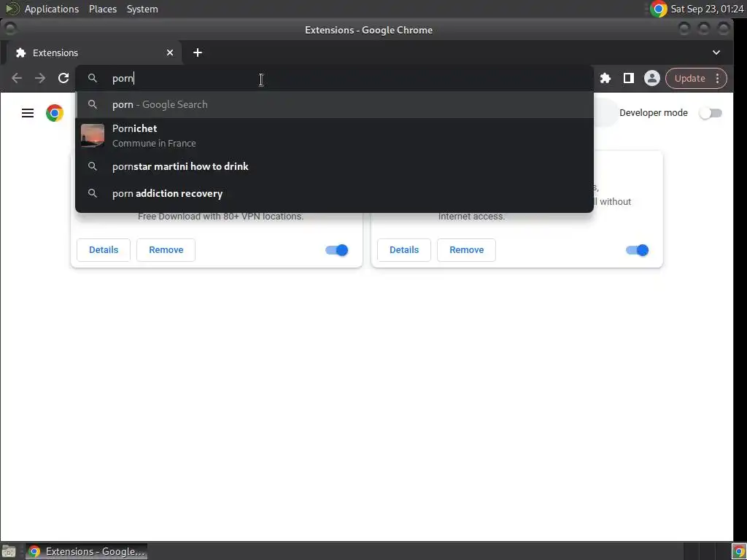Click the Pornichet sunset thumbnail

[x=93, y=136]
